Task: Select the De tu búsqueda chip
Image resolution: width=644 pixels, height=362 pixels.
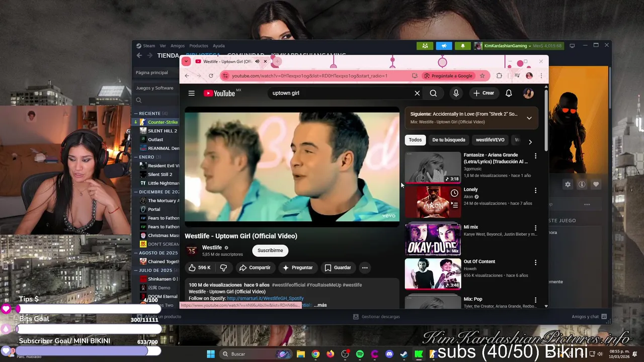Action: coord(449,140)
